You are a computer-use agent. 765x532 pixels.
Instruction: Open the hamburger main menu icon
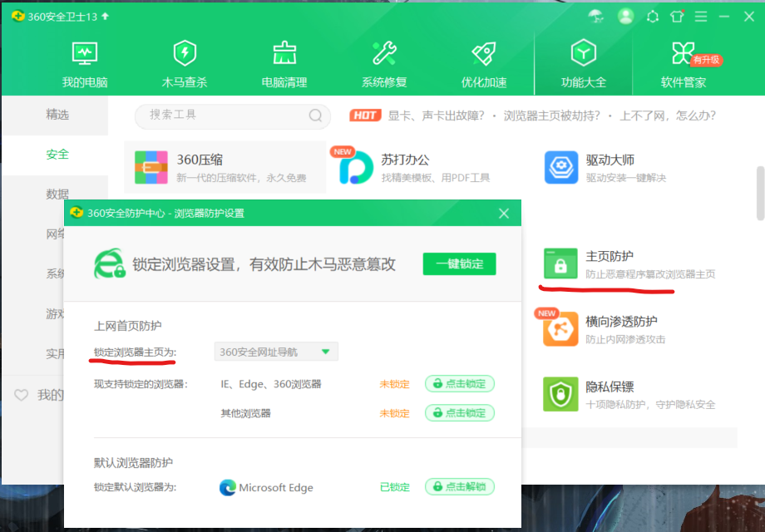(x=701, y=17)
